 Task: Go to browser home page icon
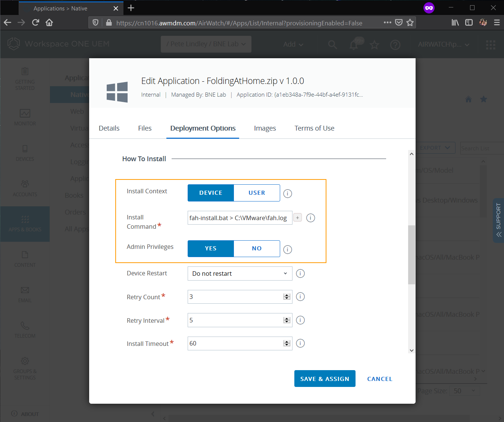[49, 23]
